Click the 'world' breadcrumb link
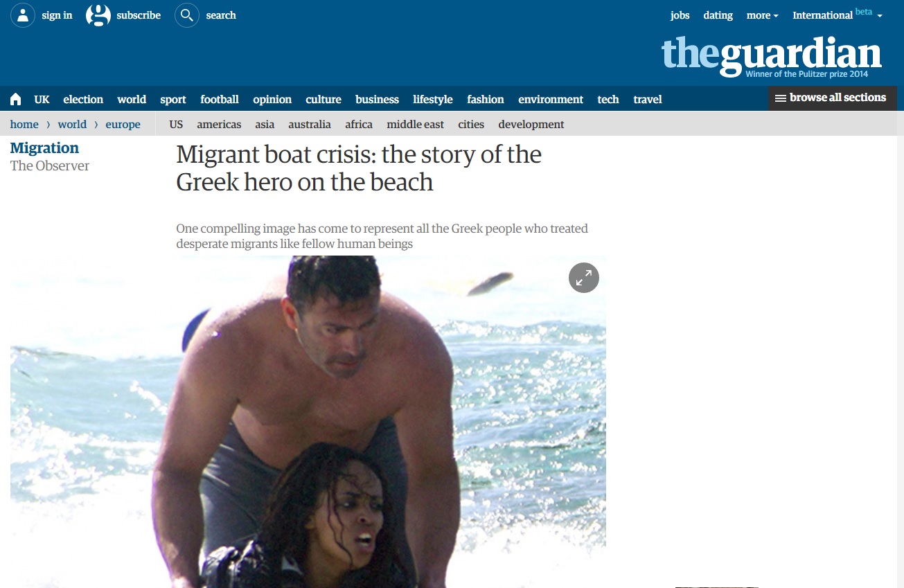904x588 pixels. point(72,125)
